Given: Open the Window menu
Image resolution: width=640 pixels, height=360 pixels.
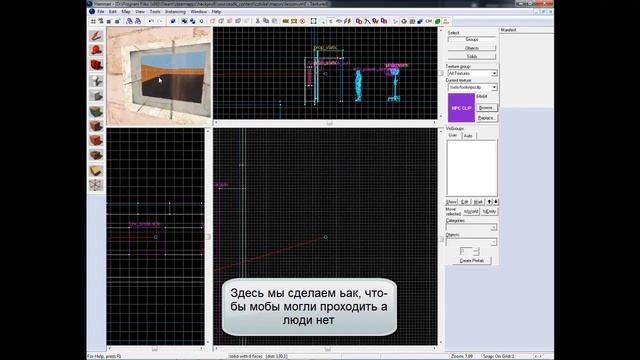Looking at the screenshot, I should 199,12.
